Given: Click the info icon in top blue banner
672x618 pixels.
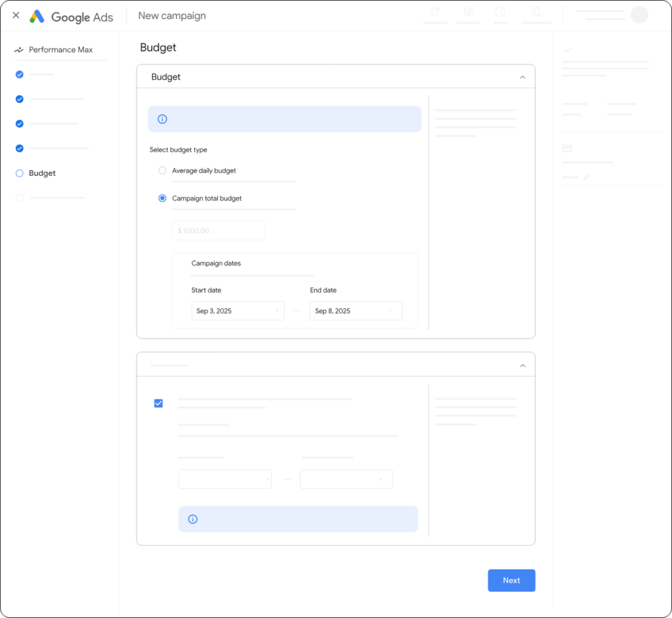Looking at the screenshot, I should 163,119.
